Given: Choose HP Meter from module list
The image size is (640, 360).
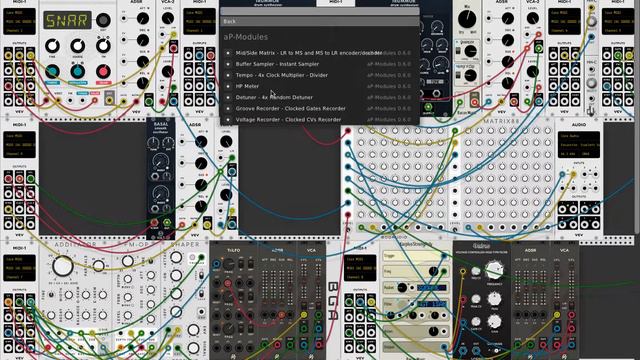Looking at the screenshot, I should pos(319,86).
